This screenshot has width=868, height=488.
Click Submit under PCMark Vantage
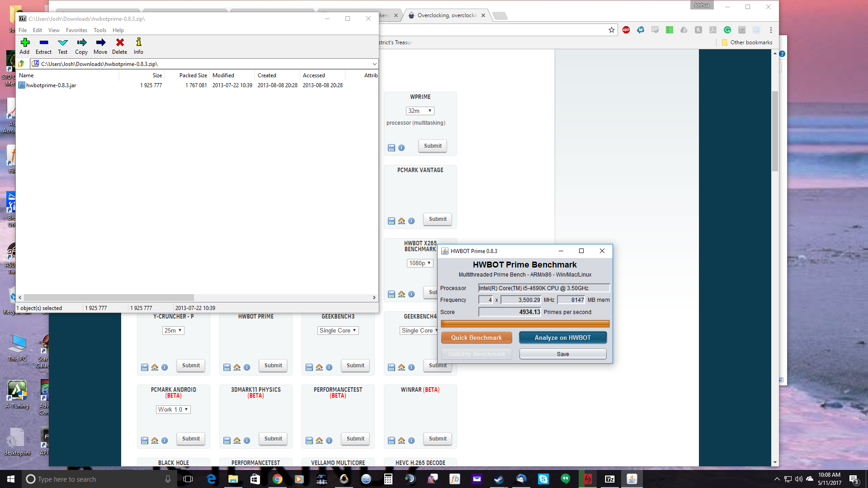(438, 219)
